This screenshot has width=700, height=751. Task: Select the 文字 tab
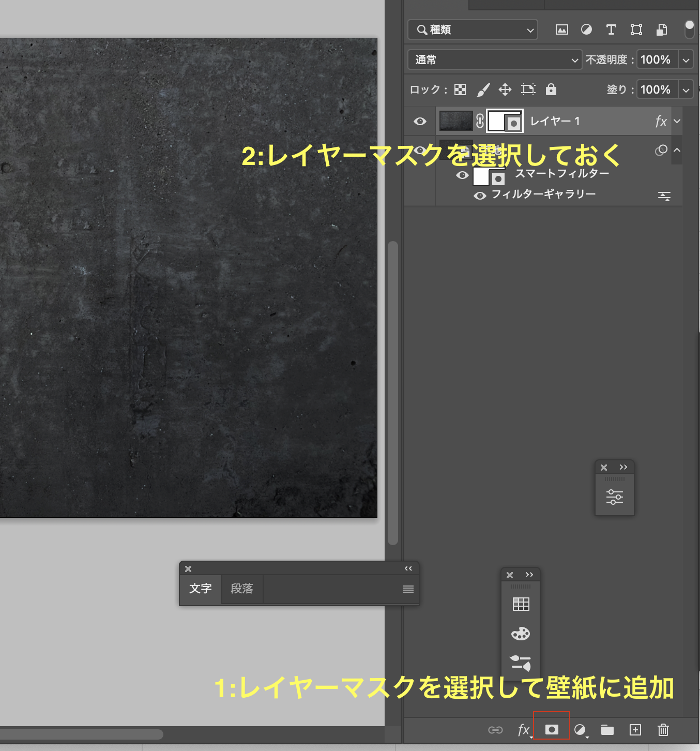(201, 589)
